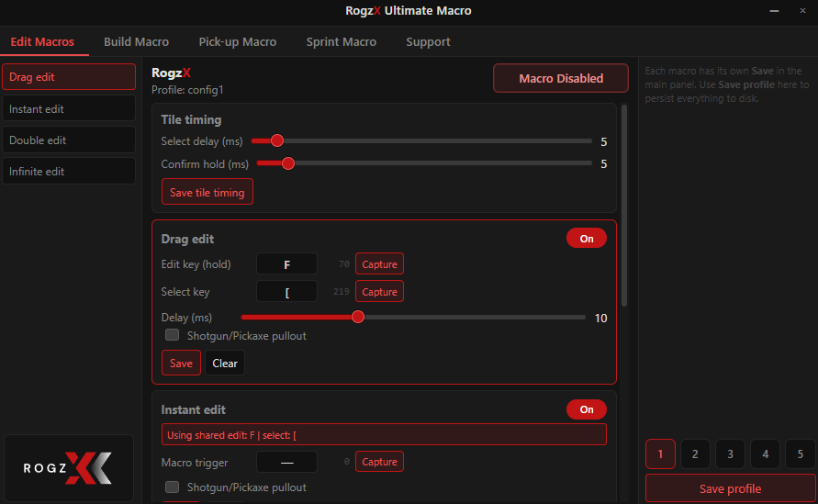Click the Edit key (hold) field showing F
Viewport: 818px width, 504px height.
[x=287, y=264]
